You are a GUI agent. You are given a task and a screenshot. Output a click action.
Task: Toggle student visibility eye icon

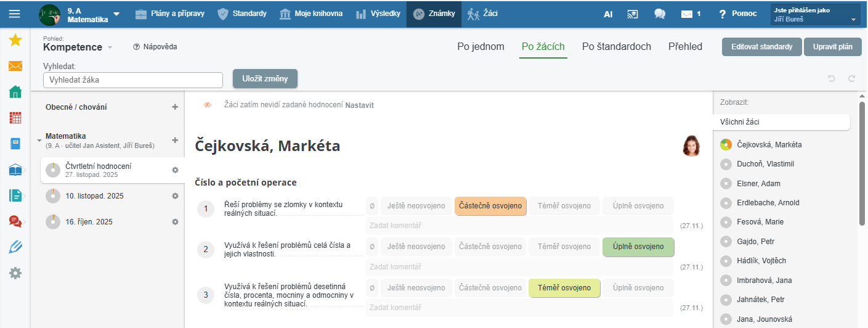pos(208,105)
